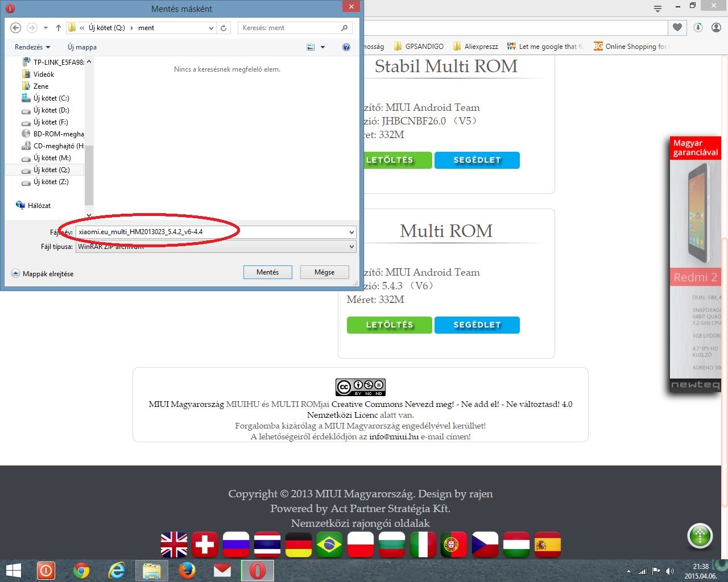Image resolution: width=728 pixels, height=582 pixels.
Task: Select drive Új kötet (D:)
Action: 45,110
